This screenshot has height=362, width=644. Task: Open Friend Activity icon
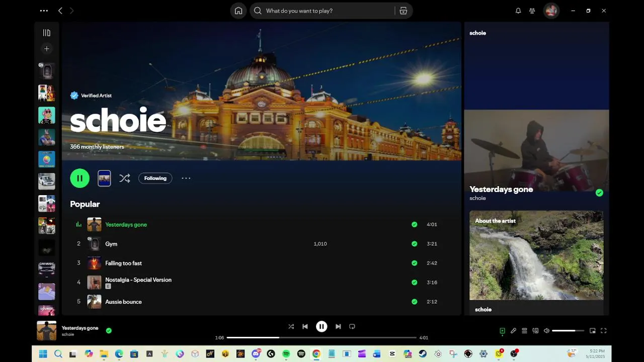tap(532, 11)
